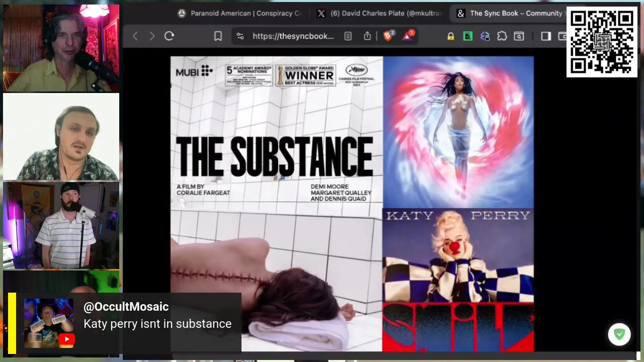
Task: Click the green extension icon
Action: coord(468,36)
